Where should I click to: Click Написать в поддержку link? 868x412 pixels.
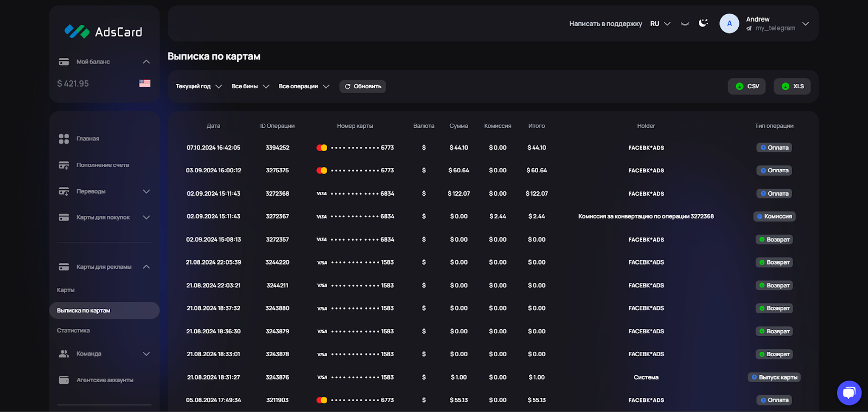pyautogui.click(x=605, y=24)
